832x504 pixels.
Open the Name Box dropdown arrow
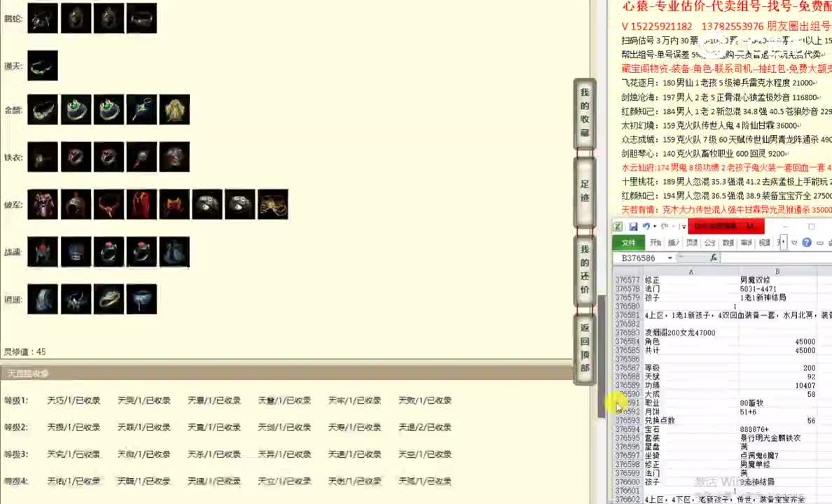(x=670, y=258)
